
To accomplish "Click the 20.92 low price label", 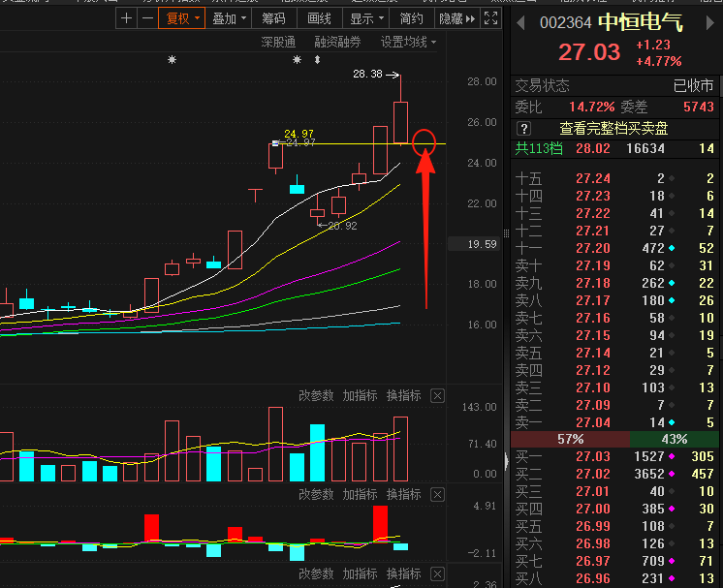I will click(342, 226).
